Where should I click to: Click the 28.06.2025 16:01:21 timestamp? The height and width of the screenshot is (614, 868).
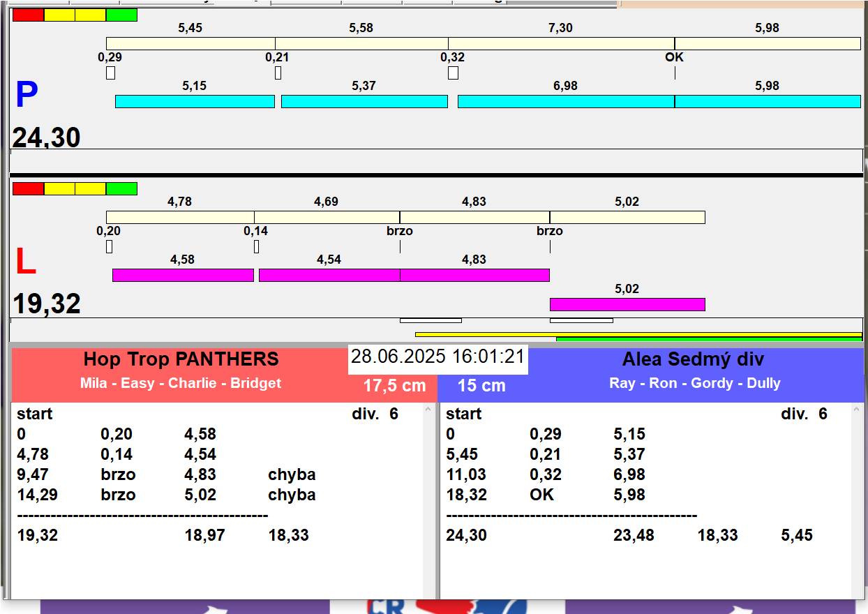tap(437, 357)
